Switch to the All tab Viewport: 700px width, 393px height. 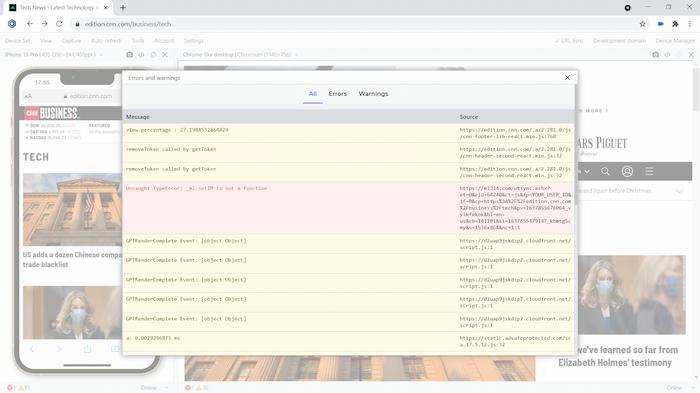point(312,94)
